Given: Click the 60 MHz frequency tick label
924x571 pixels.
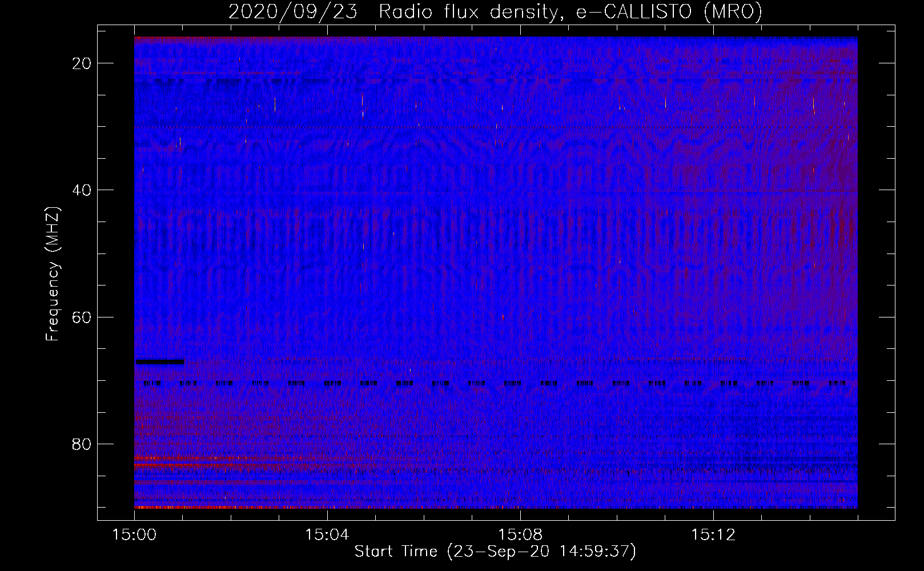Looking at the screenshot, I should (82, 317).
